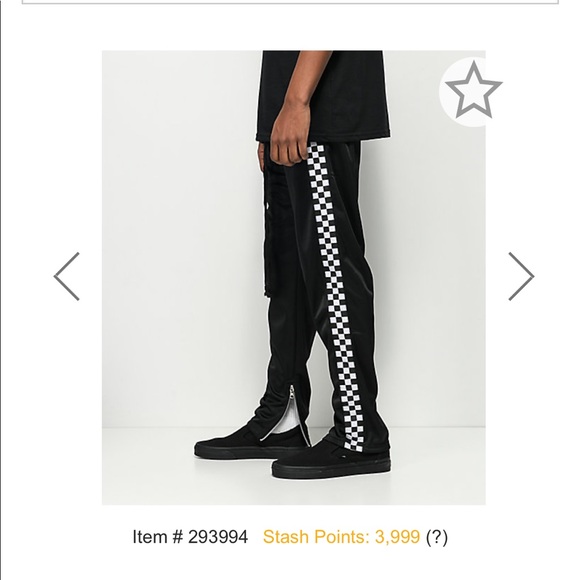This screenshot has height=580, width=580.
Task: Select the Item # 293994 text
Action: coord(190,537)
